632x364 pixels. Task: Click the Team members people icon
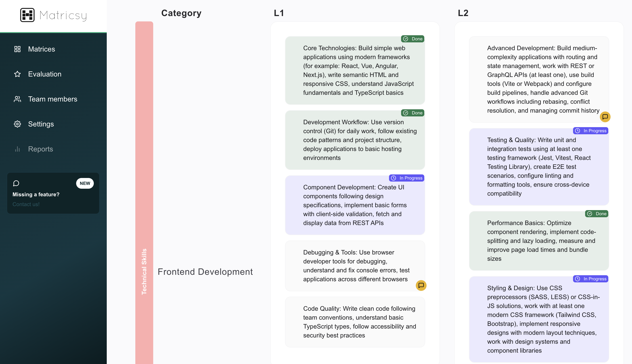(17, 99)
